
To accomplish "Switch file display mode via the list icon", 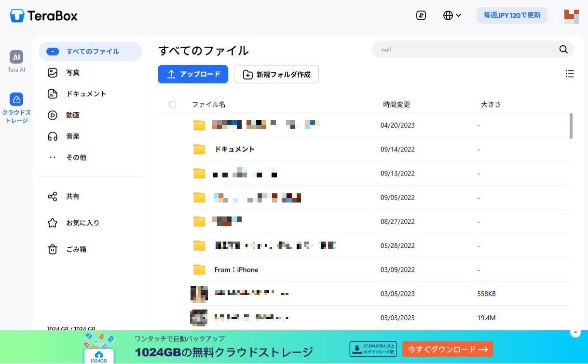I will (570, 73).
